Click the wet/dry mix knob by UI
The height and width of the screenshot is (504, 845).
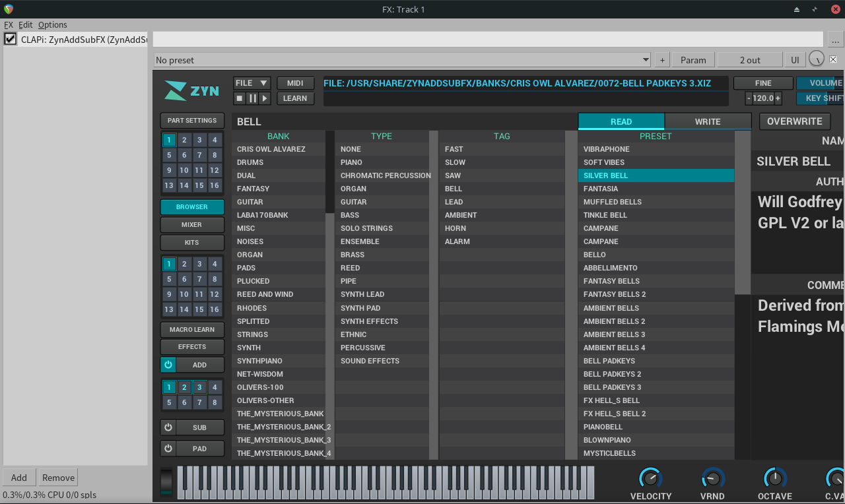(x=817, y=59)
